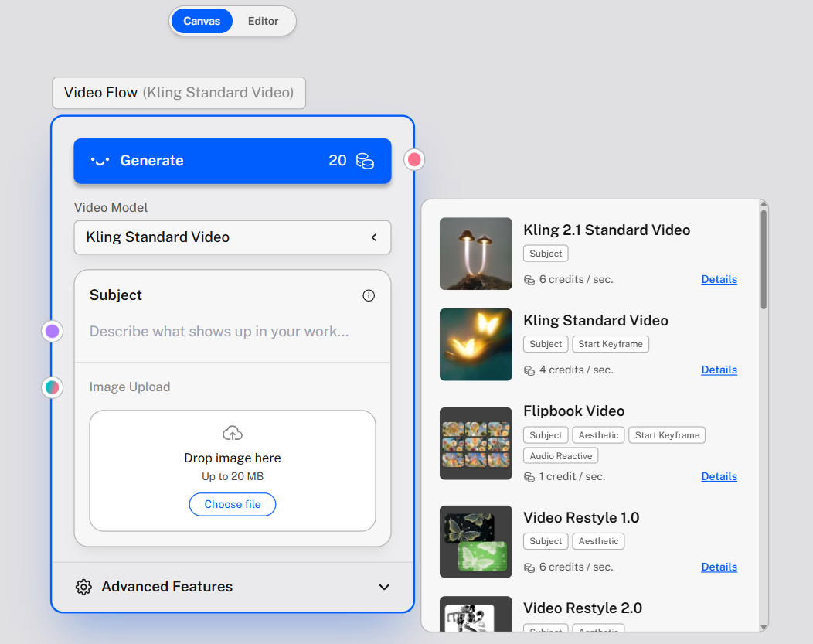This screenshot has width=813, height=644.
Task: Click the Subject info icon
Action: (x=369, y=295)
